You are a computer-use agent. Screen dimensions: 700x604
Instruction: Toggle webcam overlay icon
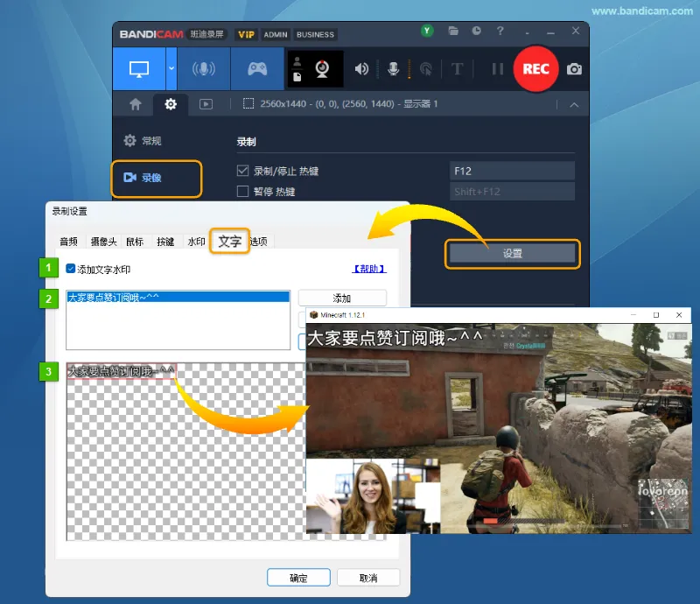coord(322,69)
